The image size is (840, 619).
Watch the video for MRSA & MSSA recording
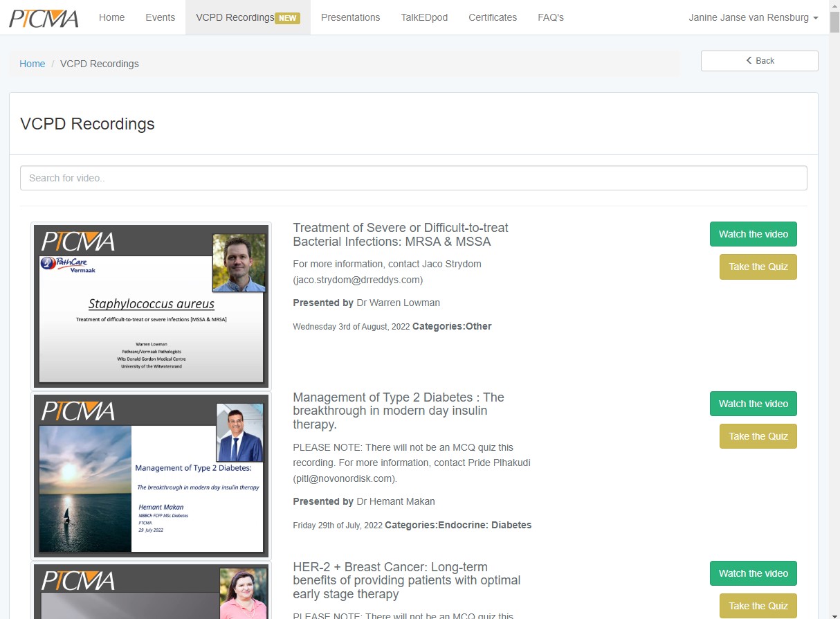pos(754,234)
